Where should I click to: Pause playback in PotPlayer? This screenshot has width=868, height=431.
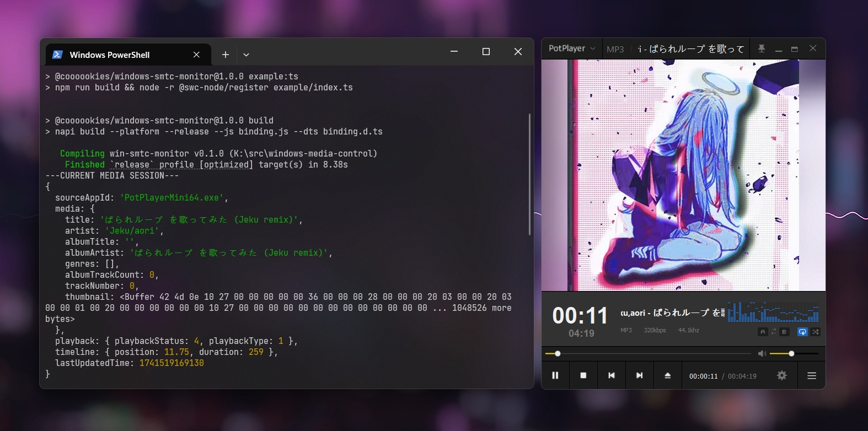pos(555,375)
